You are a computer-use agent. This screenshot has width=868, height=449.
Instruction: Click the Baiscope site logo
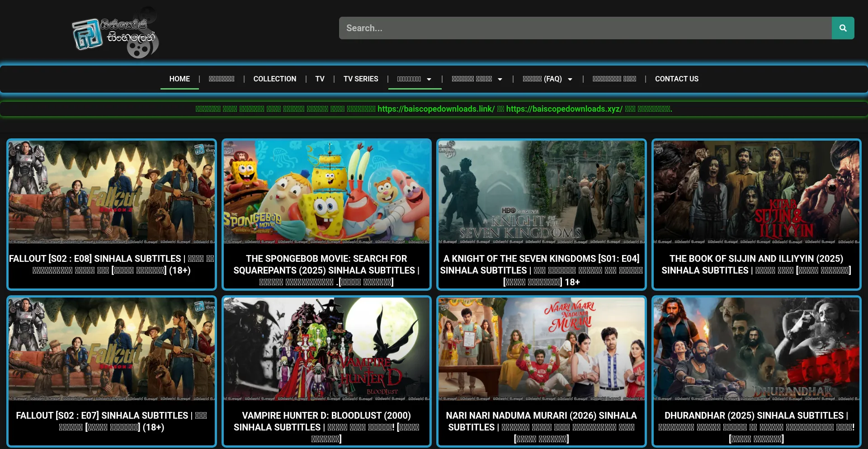116,33
